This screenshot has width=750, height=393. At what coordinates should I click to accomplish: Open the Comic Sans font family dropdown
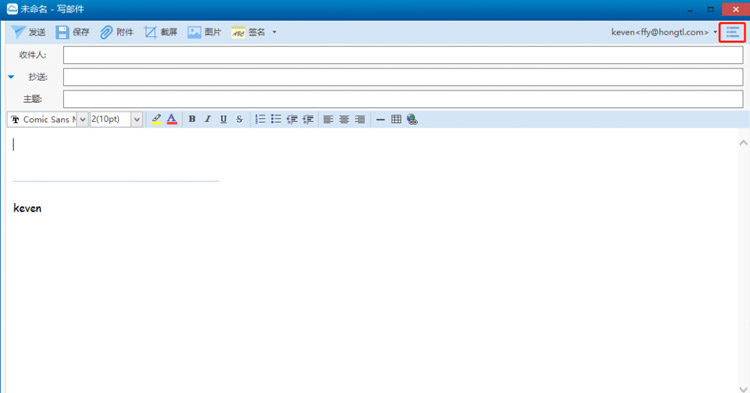point(83,119)
